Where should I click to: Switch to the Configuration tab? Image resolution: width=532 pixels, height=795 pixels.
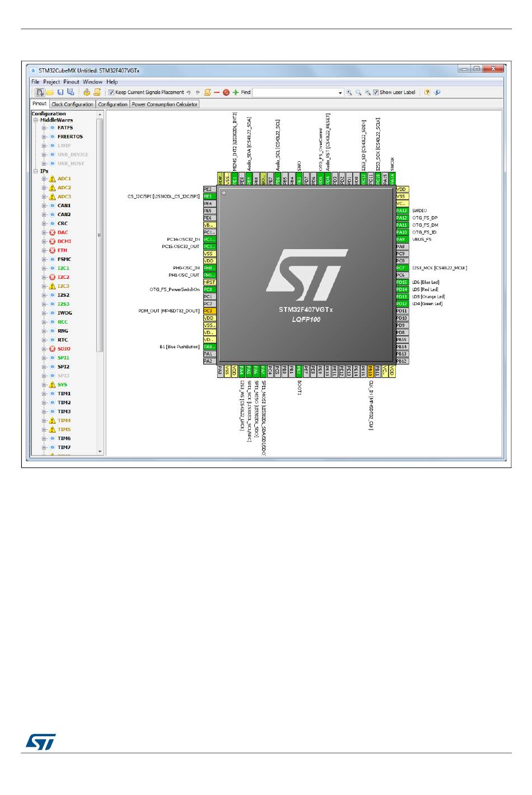pos(113,104)
